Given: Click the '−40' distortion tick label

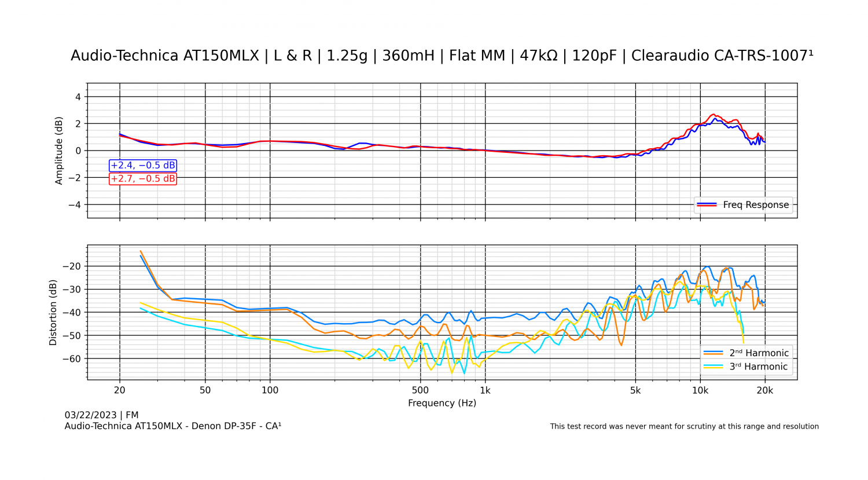Looking at the screenshot, I should pos(72,313).
